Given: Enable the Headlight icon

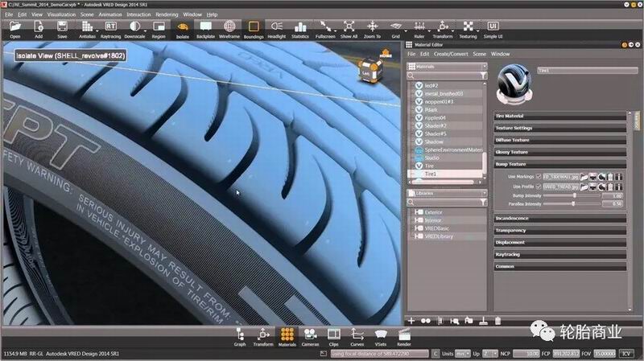Looking at the screenshot, I should coord(276,27).
